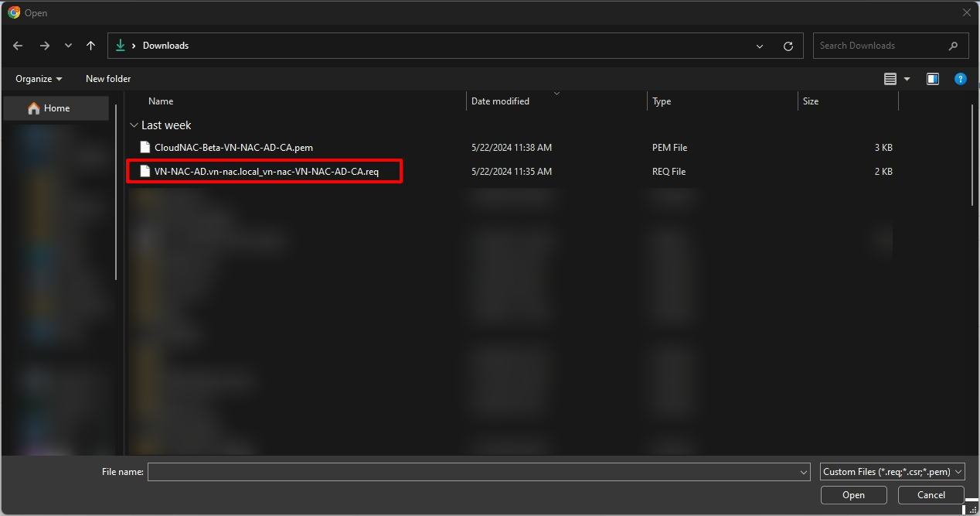Click the search magnifier icon
The width and height of the screenshot is (980, 516).
954,46
